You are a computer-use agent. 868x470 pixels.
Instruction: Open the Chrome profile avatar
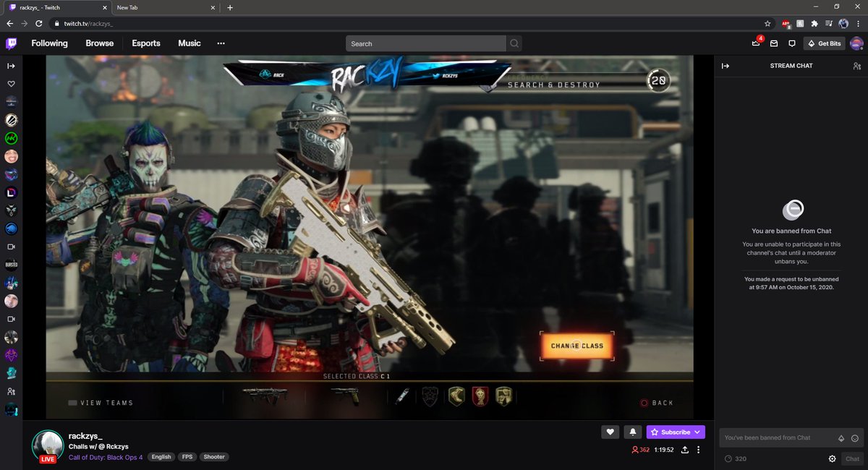tap(843, 23)
